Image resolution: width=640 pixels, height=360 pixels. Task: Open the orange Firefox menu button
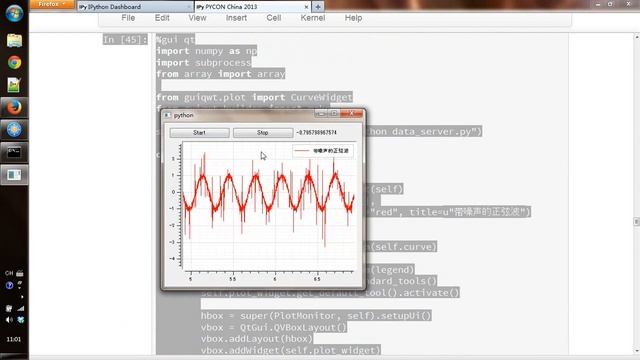(52, 4)
